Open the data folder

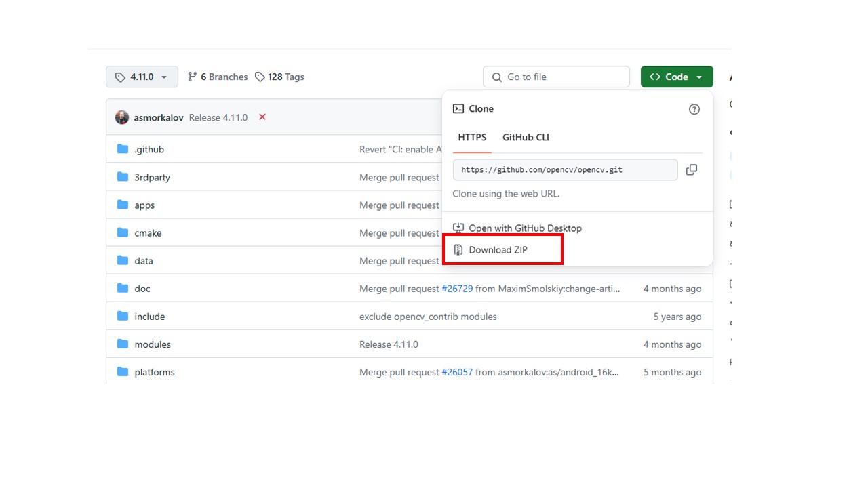coord(144,260)
